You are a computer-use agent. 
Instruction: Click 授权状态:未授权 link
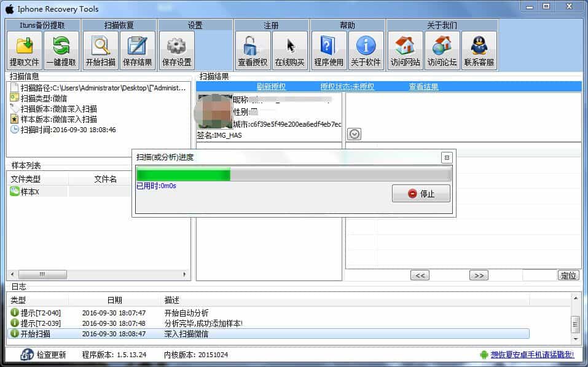point(347,87)
